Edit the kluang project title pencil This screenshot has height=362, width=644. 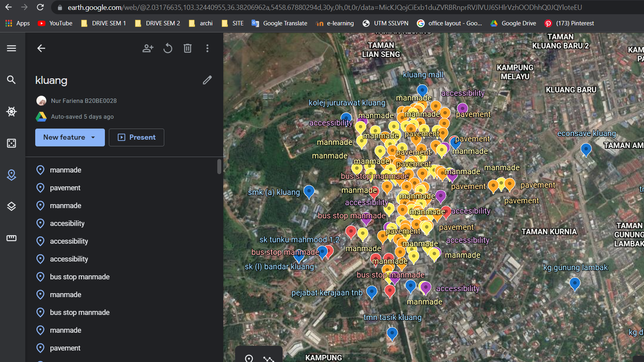207,80
